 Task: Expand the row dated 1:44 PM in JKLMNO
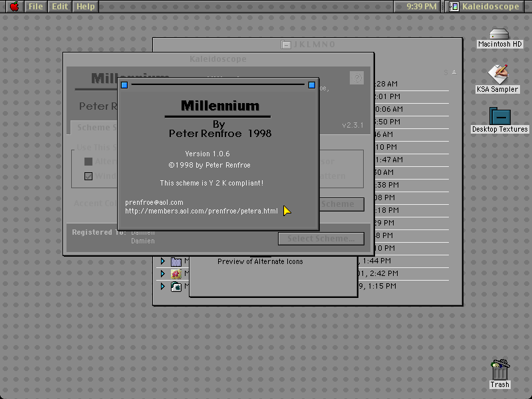(163, 261)
